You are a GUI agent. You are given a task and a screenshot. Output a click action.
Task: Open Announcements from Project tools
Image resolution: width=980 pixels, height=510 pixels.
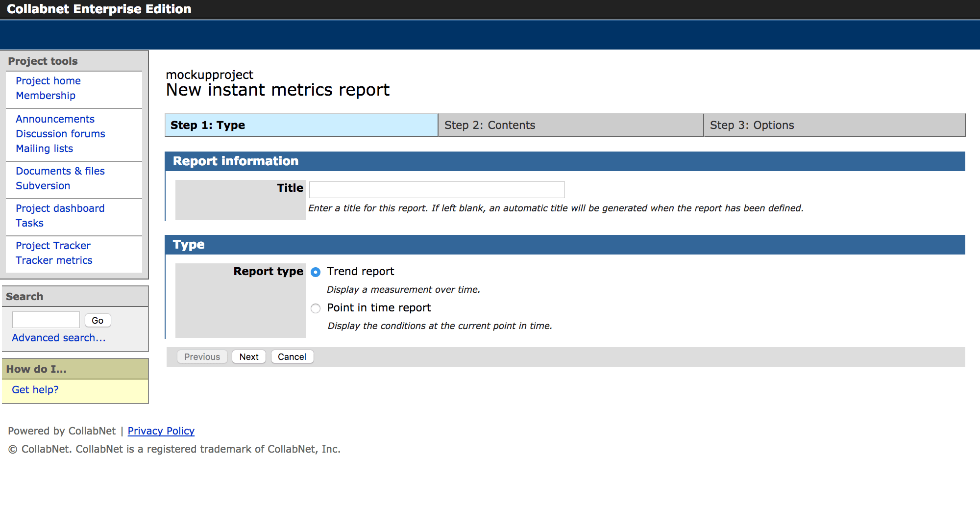pyautogui.click(x=55, y=119)
